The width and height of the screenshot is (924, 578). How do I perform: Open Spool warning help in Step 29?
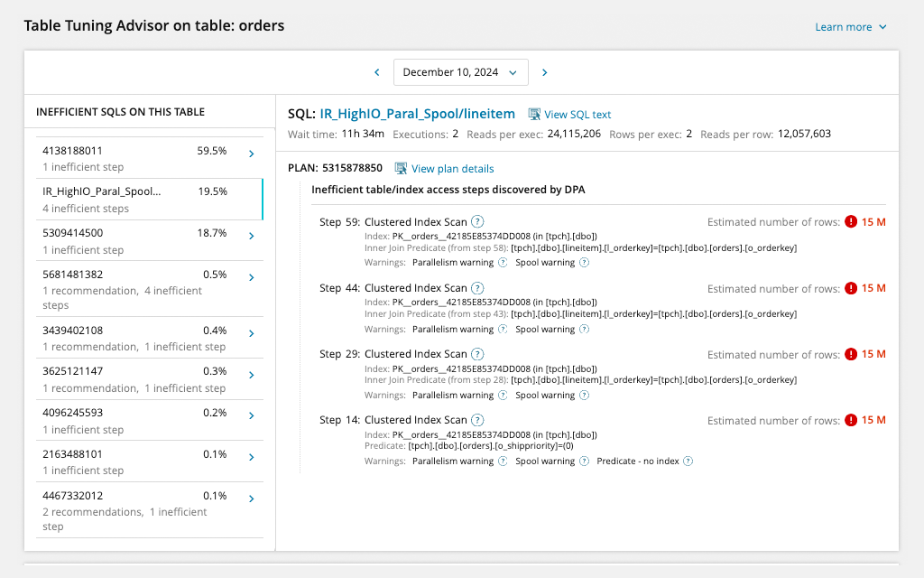tap(584, 396)
